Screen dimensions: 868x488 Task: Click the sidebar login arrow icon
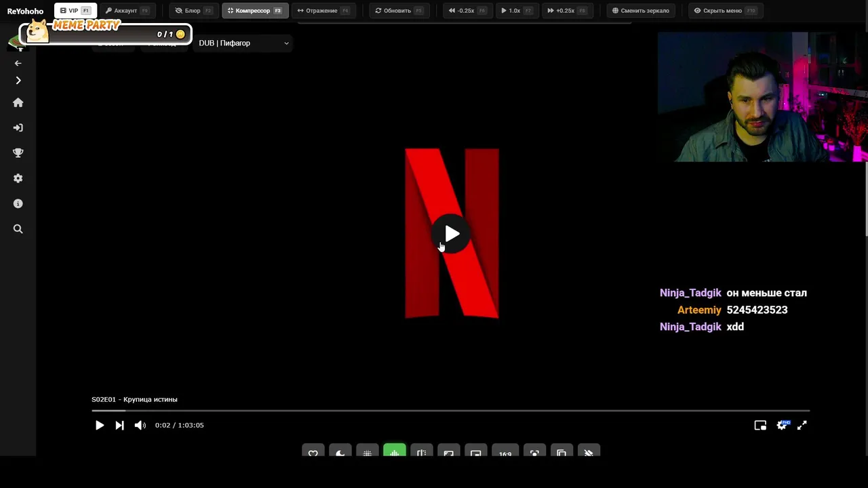[x=18, y=127]
